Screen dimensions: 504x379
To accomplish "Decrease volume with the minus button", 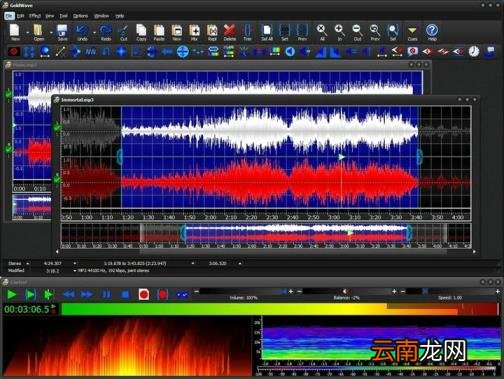I will [196, 292].
